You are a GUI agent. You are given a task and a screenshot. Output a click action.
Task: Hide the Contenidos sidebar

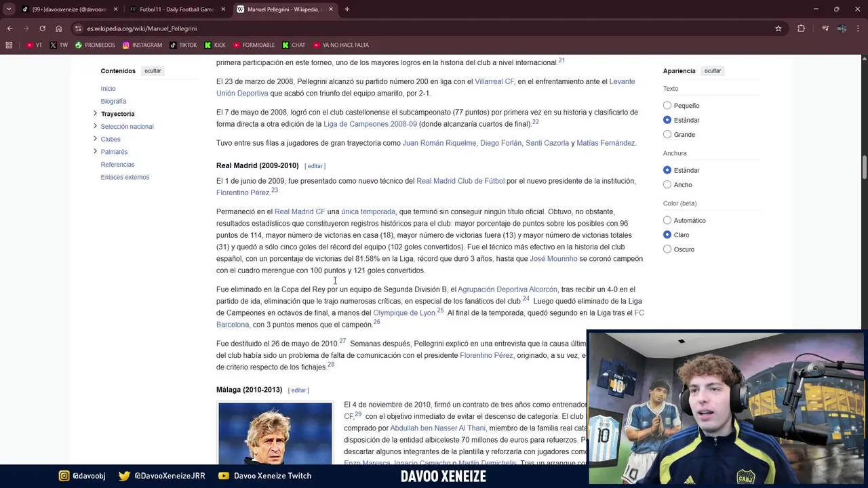tap(153, 71)
